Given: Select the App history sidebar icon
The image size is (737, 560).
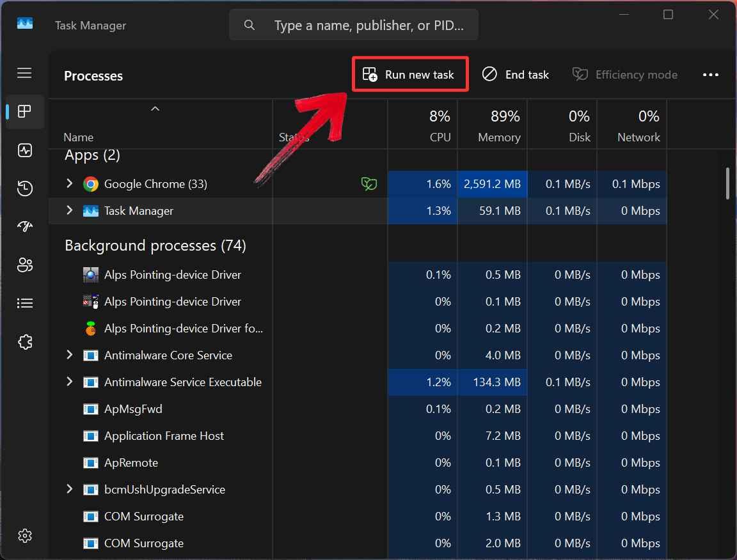Looking at the screenshot, I should tap(25, 188).
